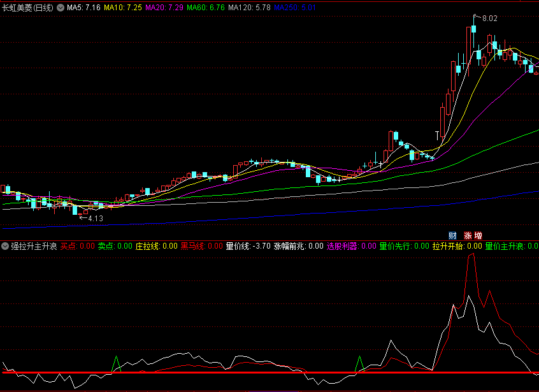Click the indicator name 强拉升主升浪

(34, 246)
